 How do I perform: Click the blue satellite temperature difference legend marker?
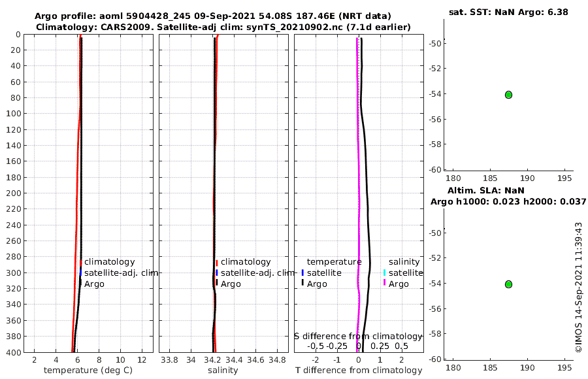pos(302,272)
